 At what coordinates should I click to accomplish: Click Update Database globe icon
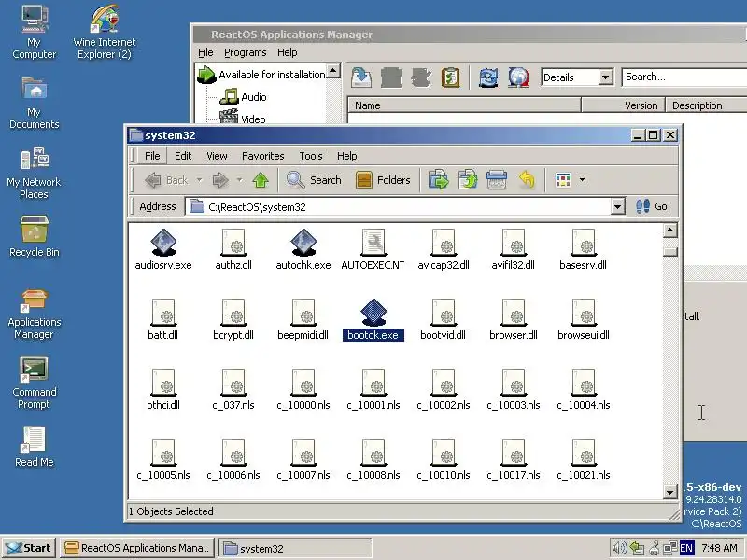click(518, 77)
